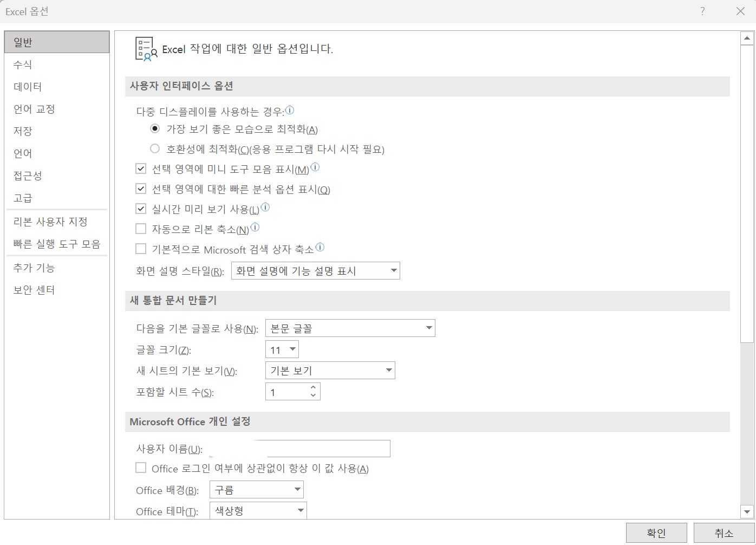Click info icon next to 실시간 미리 보기 사용
The height and width of the screenshot is (545, 756).
(265, 207)
